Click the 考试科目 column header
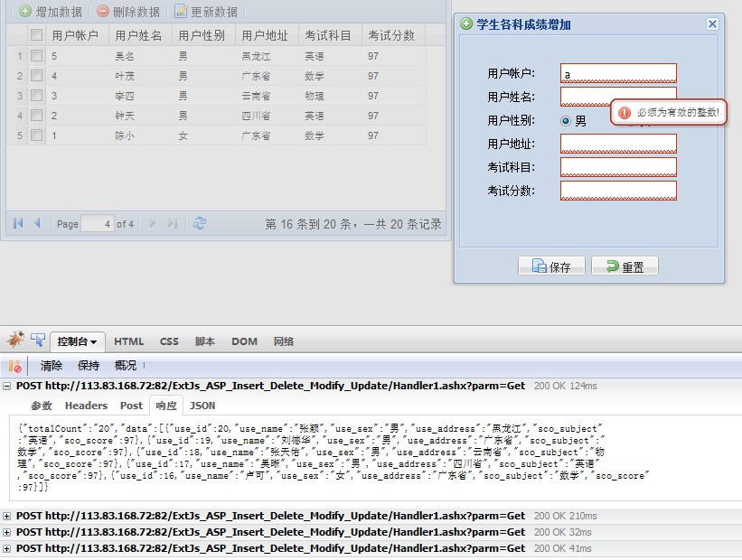Image resolution: width=742 pixels, height=560 pixels. click(332, 35)
